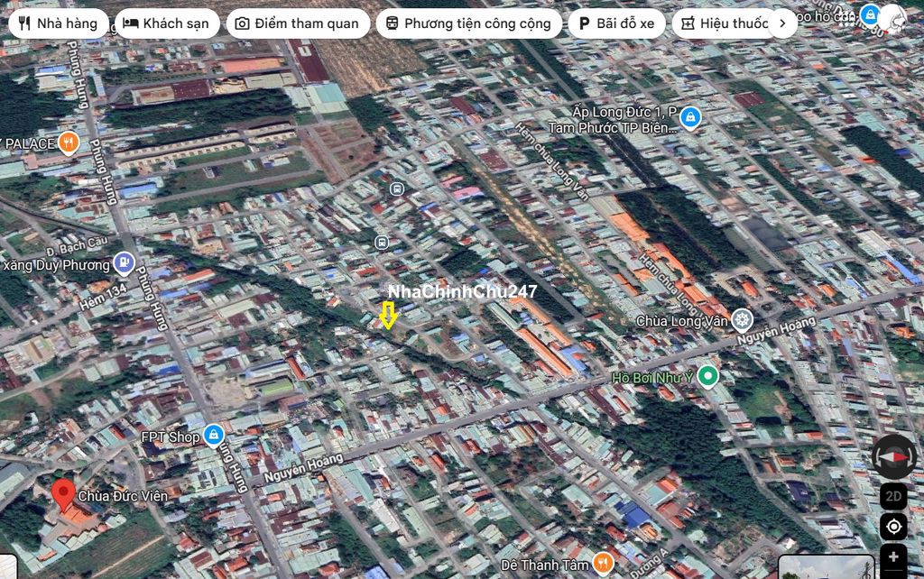The height and width of the screenshot is (579, 924).
Task: Click the red Chùa Đức Viên pin
Action: click(x=62, y=493)
